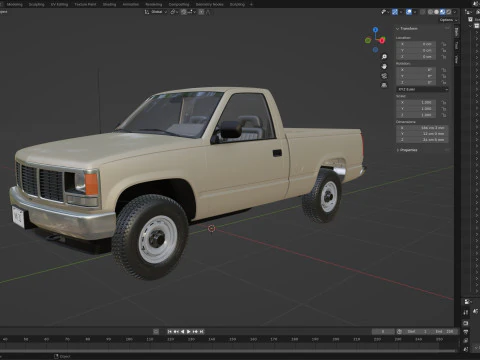Switch to the Sculpting workspace tab
Viewport: 480px width, 360px height.
36,4
